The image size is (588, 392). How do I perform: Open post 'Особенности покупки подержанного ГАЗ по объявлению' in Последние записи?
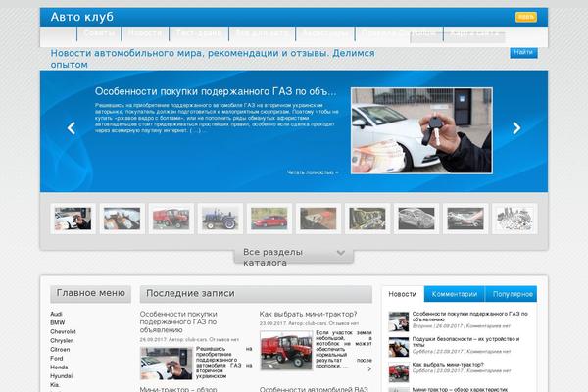[178, 321]
